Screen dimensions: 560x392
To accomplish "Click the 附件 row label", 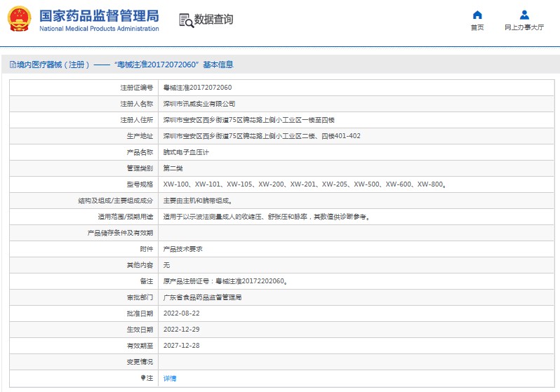I will [147, 249].
